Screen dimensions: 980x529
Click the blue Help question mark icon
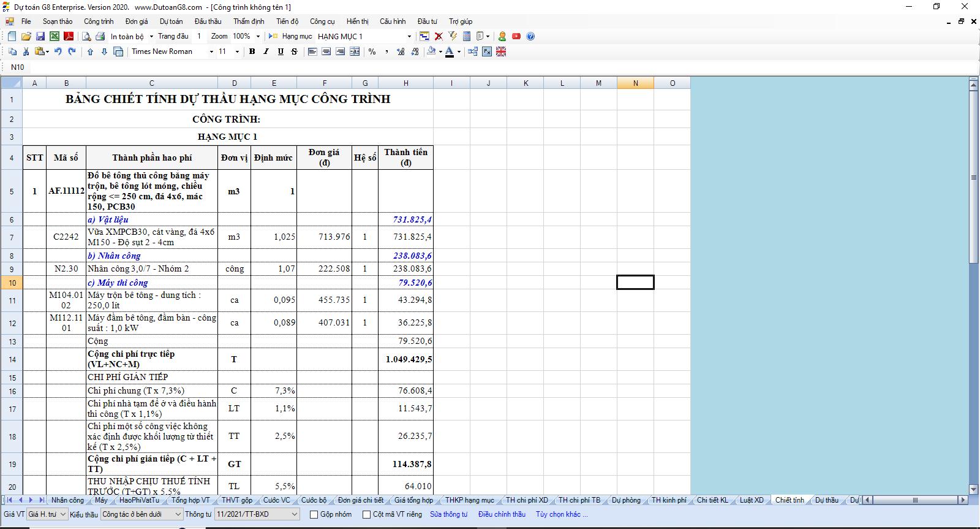(x=530, y=36)
